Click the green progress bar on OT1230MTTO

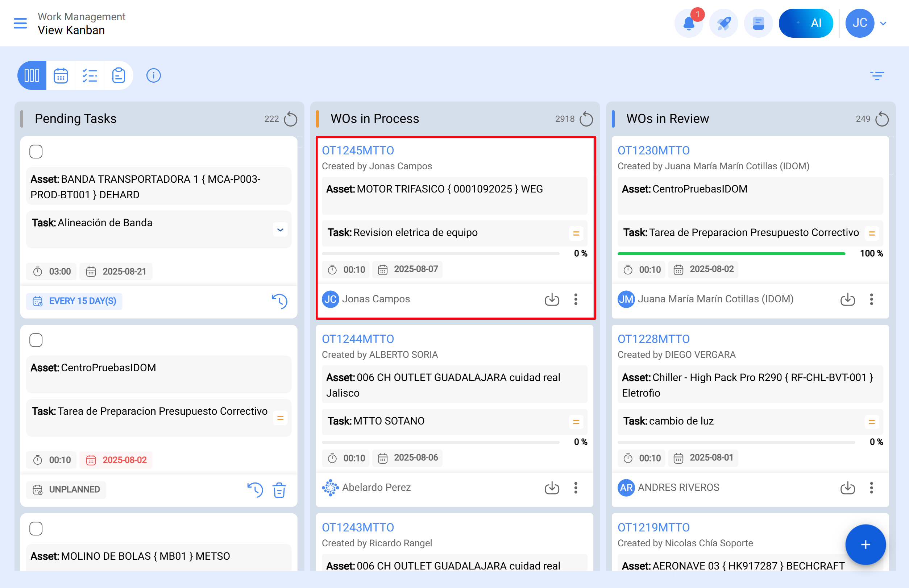pyautogui.click(x=731, y=253)
